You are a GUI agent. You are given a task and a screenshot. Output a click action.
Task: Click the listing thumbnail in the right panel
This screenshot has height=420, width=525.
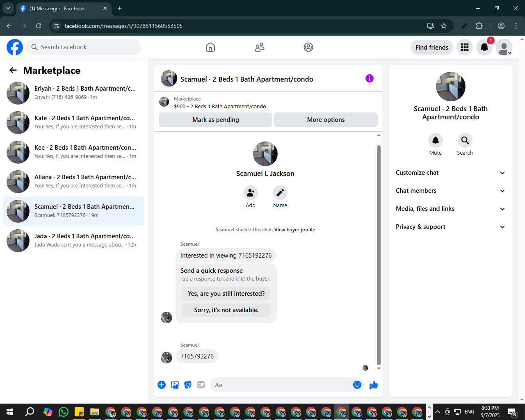451,87
